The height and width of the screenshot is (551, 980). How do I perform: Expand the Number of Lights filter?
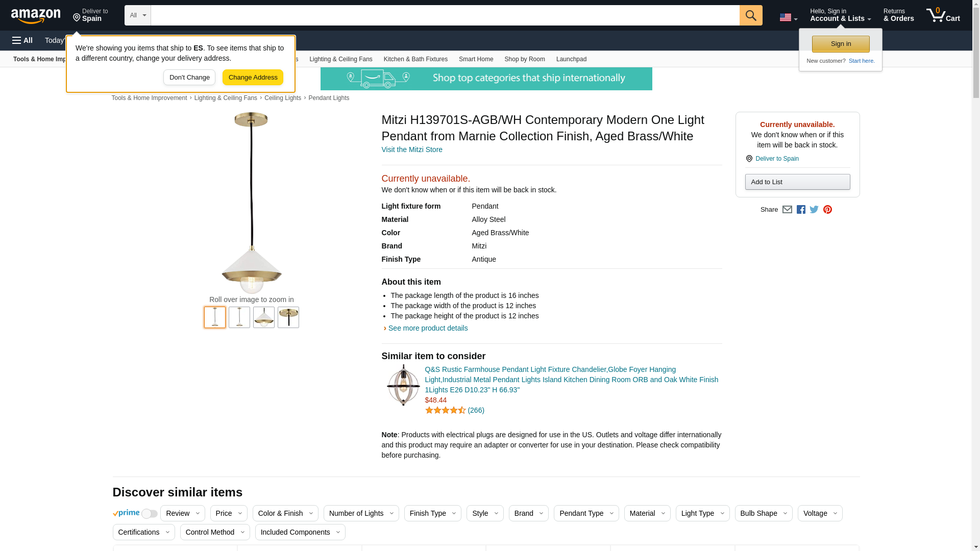361,513
